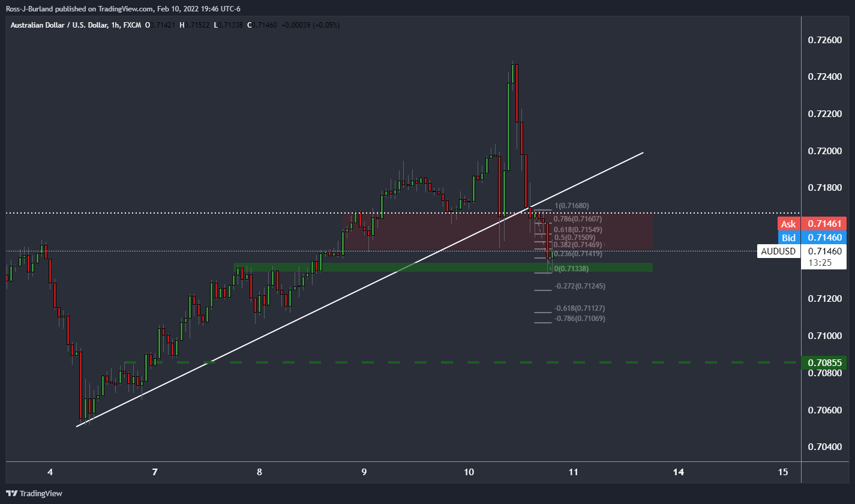Click date label 14 on time axis
Viewport: 855px width, 504px height.
[x=678, y=472]
